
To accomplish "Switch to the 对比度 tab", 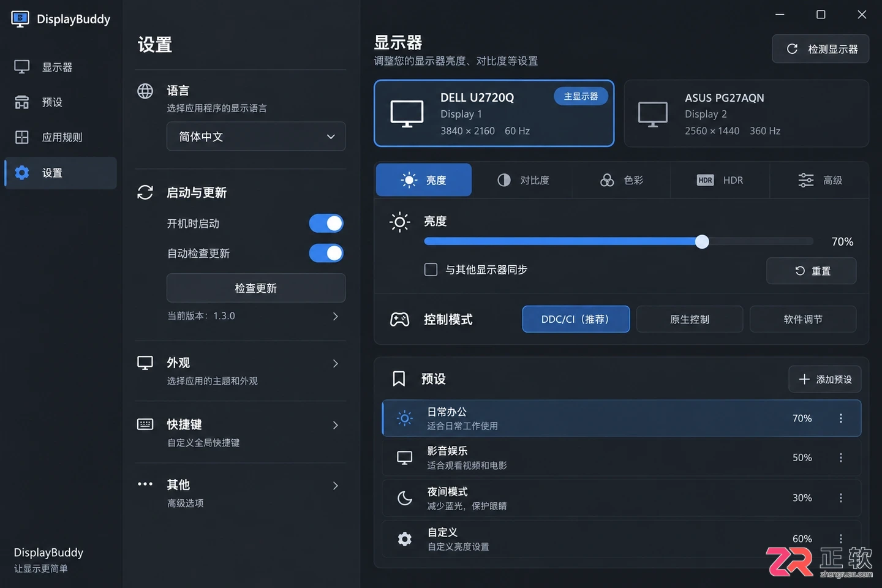I will pos(522,180).
